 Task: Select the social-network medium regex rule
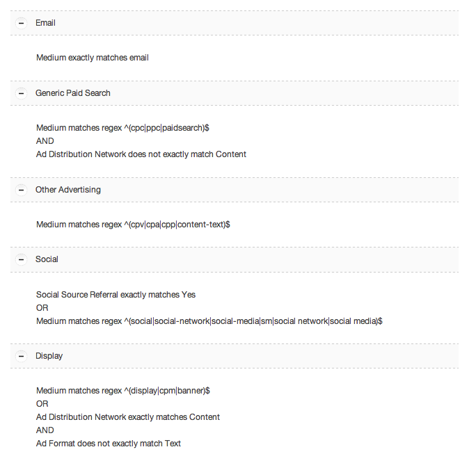[209, 321]
